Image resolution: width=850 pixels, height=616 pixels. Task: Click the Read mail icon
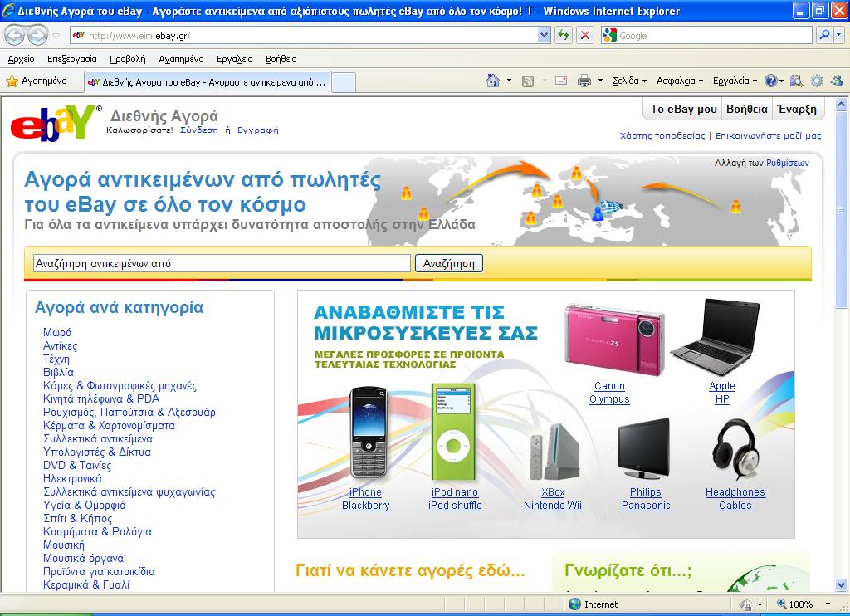[561, 81]
